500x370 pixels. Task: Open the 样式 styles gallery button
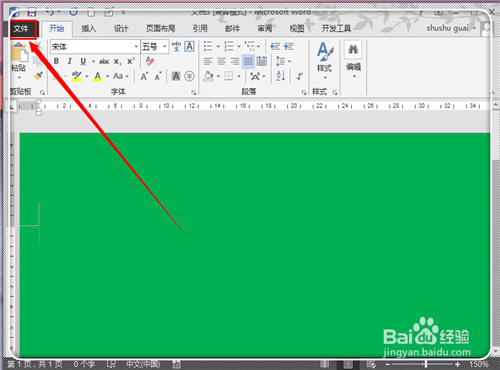click(x=324, y=61)
